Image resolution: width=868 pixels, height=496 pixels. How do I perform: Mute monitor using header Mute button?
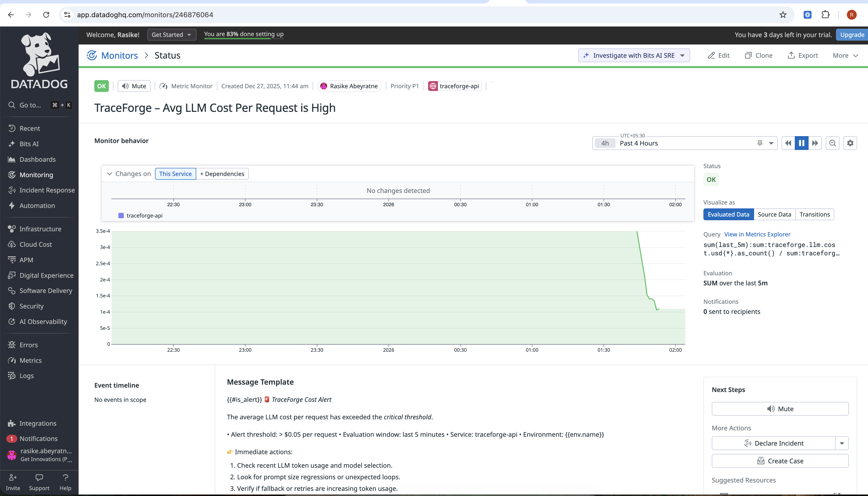pos(134,86)
